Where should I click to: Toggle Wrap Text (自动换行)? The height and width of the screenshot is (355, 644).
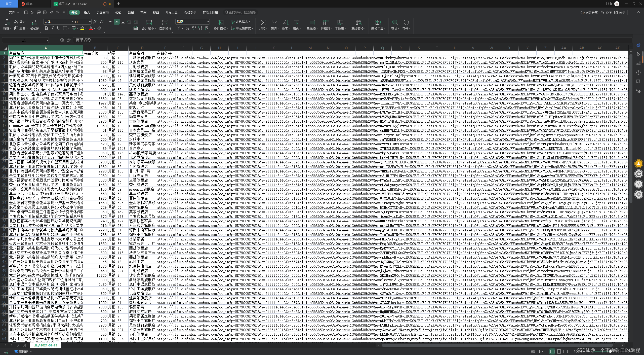165,25
